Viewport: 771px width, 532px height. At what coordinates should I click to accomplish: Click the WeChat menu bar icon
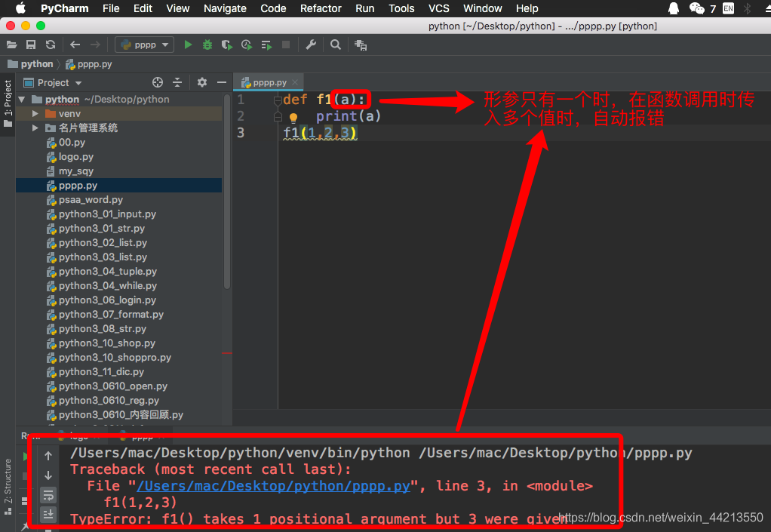coord(697,8)
